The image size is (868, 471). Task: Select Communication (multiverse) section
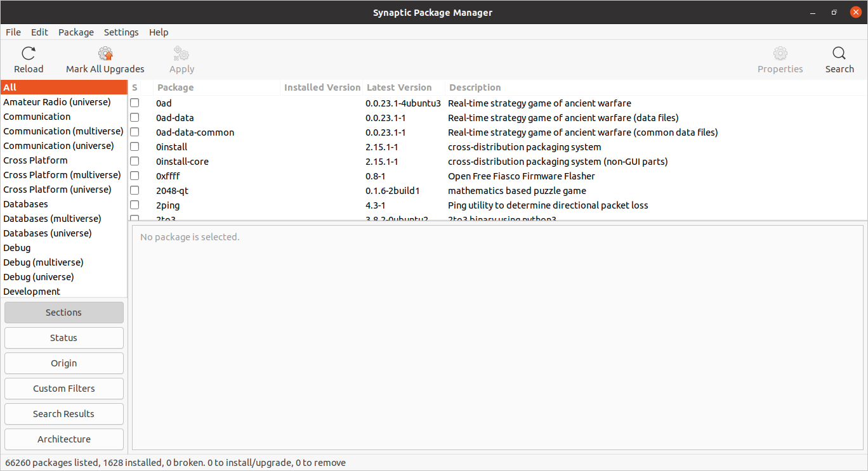pyautogui.click(x=63, y=131)
